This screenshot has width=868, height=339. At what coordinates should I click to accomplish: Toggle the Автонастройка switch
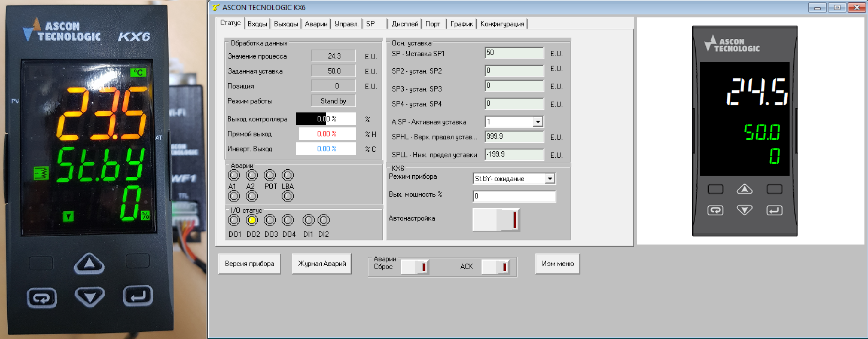tap(496, 219)
